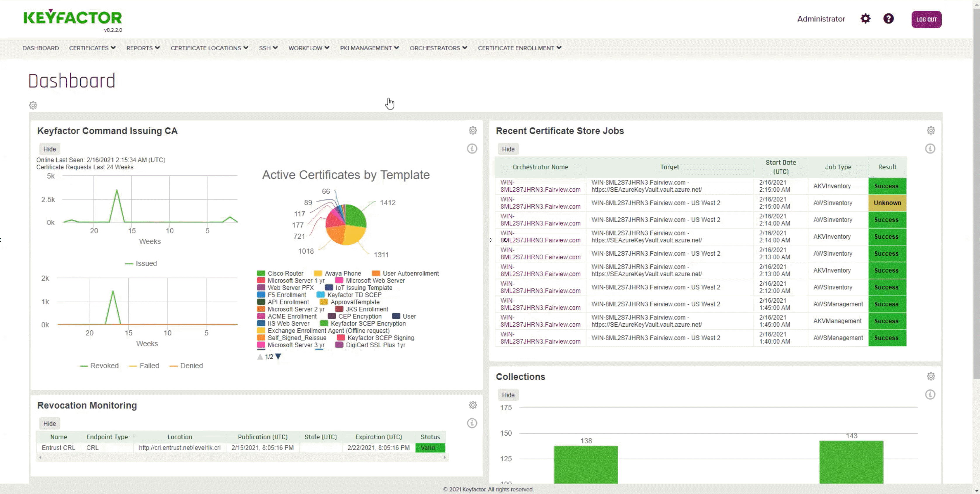Open Revocation Monitoring panel settings gear
The image size is (980, 494).
[x=472, y=405]
